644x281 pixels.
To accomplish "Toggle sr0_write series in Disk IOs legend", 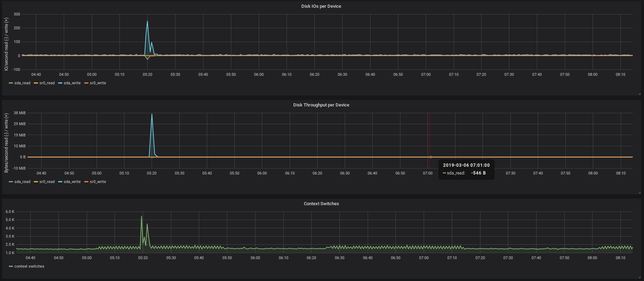I will coord(98,83).
